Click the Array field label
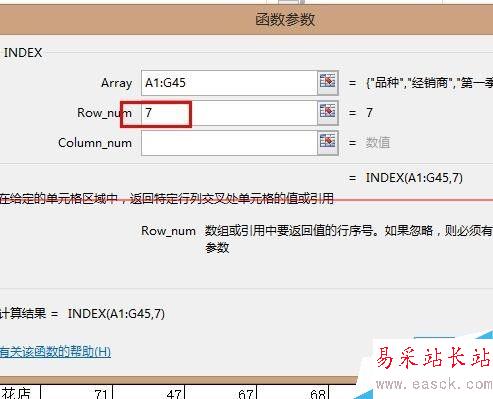 click(117, 83)
